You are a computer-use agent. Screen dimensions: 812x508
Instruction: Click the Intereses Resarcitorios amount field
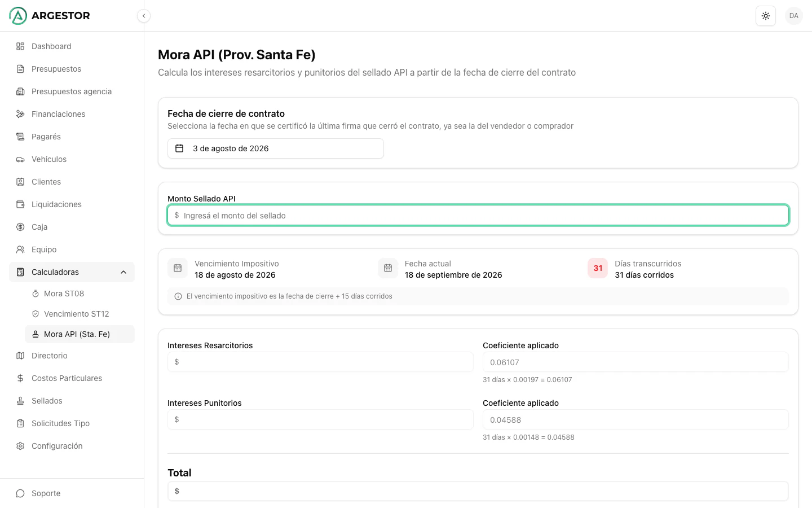click(320, 362)
